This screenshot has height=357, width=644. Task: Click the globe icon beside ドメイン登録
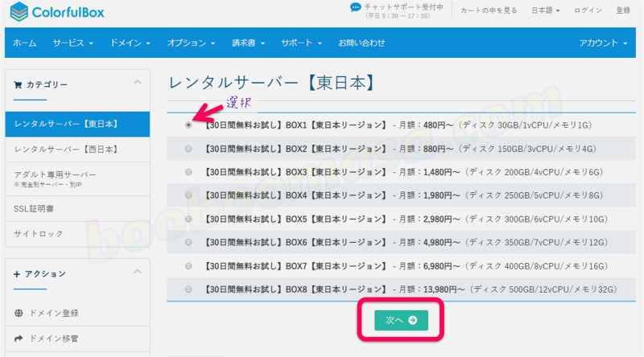tap(19, 313)
